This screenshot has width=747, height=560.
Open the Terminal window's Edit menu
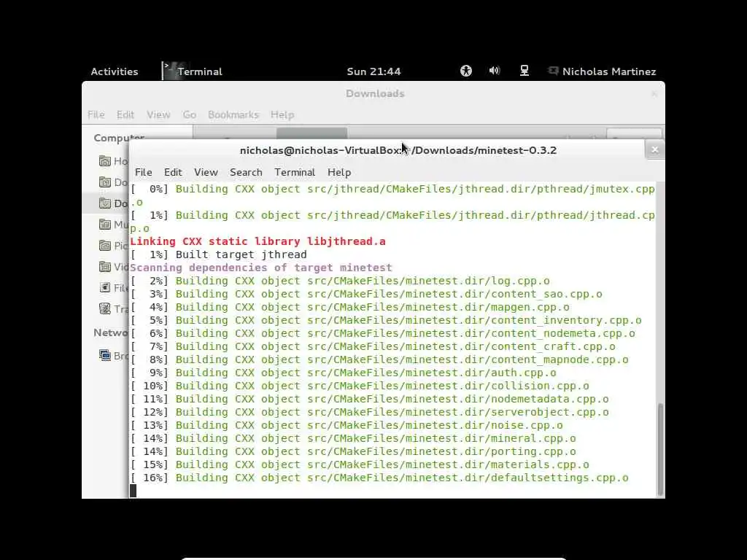click(173, 172)
